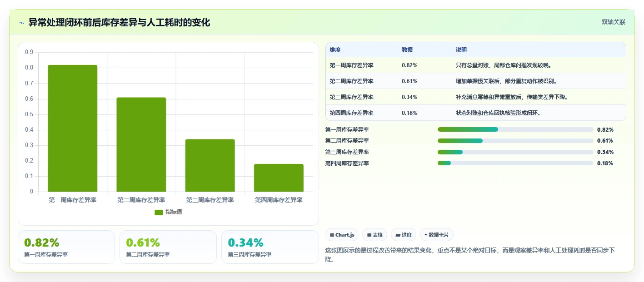Click the summary paragraph starting 这张图展示的是
The image size is (644, 282).
[470, 256]
